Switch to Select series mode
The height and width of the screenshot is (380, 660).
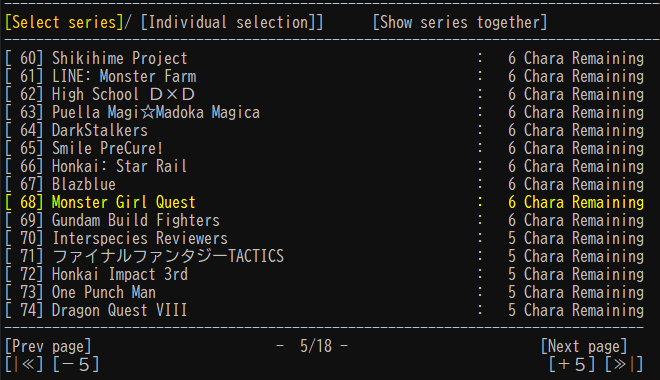pyautogui.click(x=64, y=22)
